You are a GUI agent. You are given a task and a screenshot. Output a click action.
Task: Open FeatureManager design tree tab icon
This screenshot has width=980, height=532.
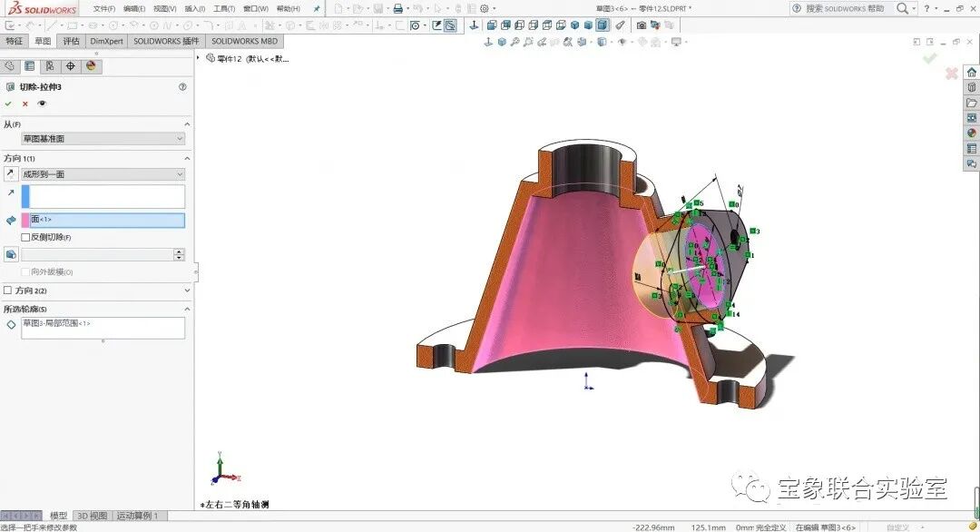click(9, 65)
